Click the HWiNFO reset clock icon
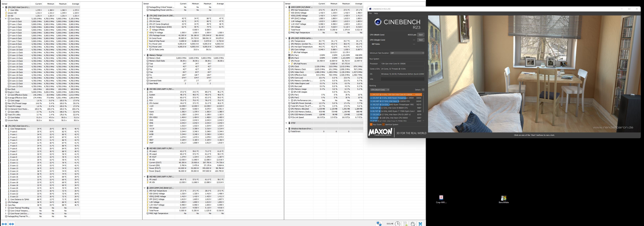The width and height of the screenshot is (644, 226). (397, 224)
